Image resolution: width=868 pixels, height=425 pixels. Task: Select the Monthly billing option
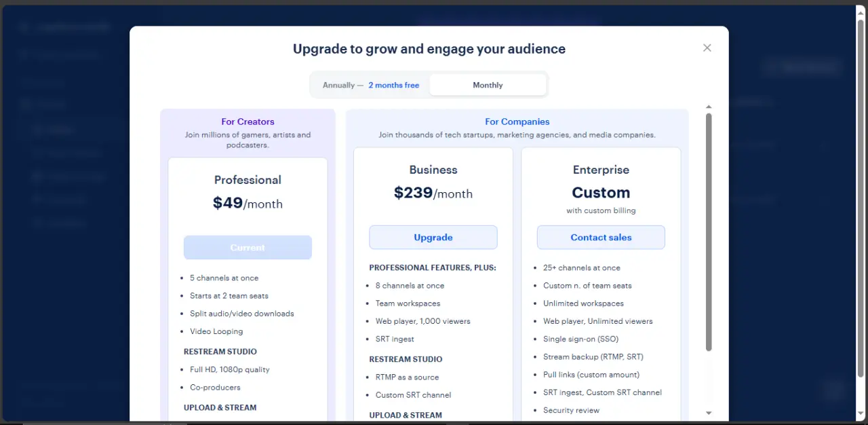488,85
